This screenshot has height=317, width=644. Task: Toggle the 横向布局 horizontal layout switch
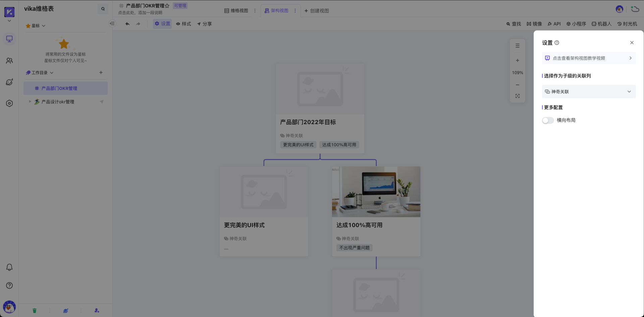pyautogui.click(x=548, y=120)
